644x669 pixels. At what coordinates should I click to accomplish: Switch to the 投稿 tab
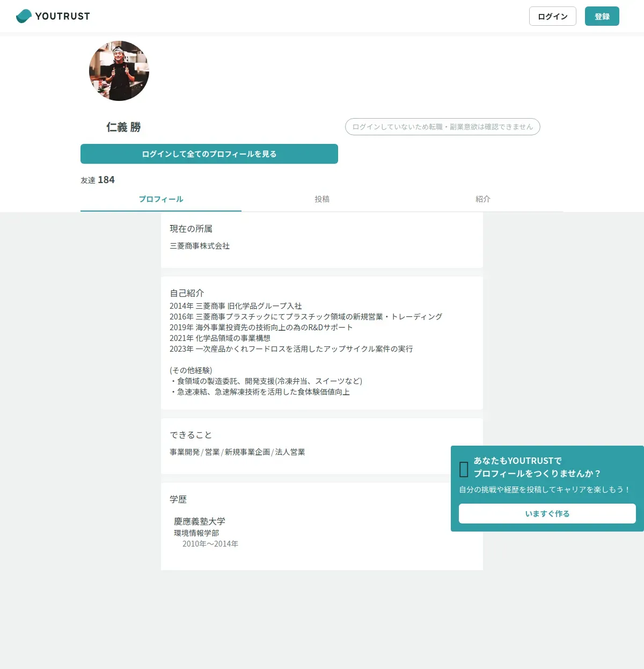tap(322, 199)
